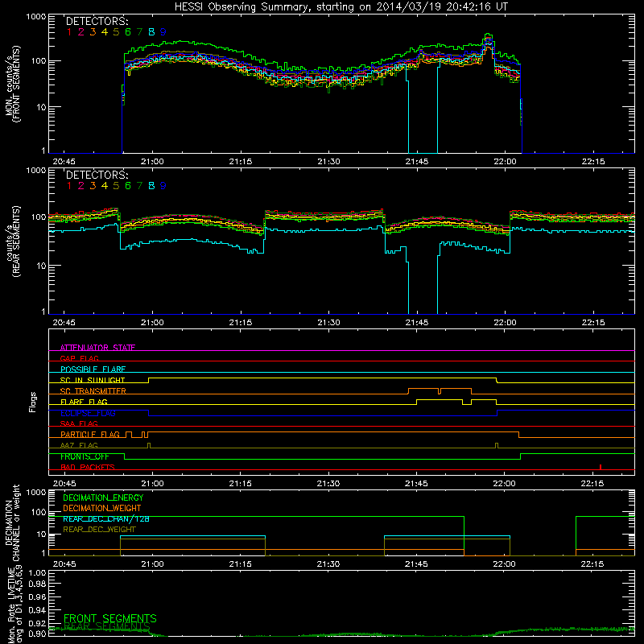Select the PARTICLE_FLAG label
644x644 pixels.
(x=90, y=435)
